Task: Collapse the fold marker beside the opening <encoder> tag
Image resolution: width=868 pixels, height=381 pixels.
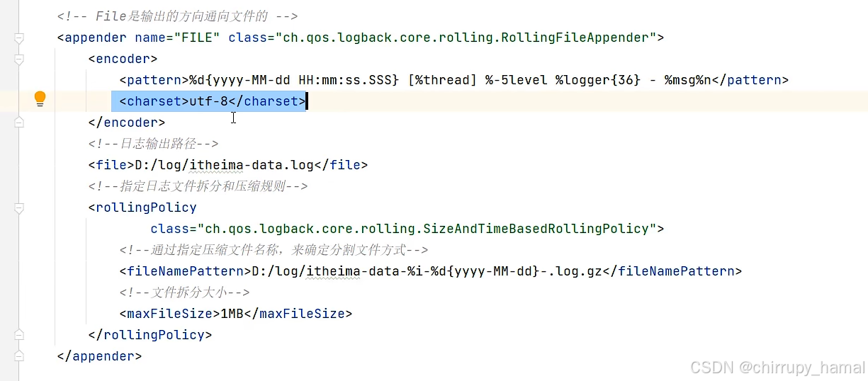Action: pos(19,59)
